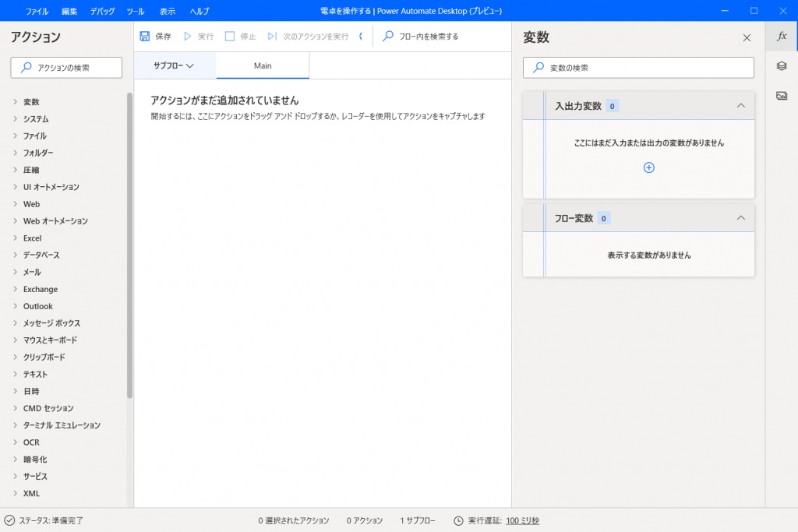
Task: Click the 停止 button label
Action: click(248, 37)
